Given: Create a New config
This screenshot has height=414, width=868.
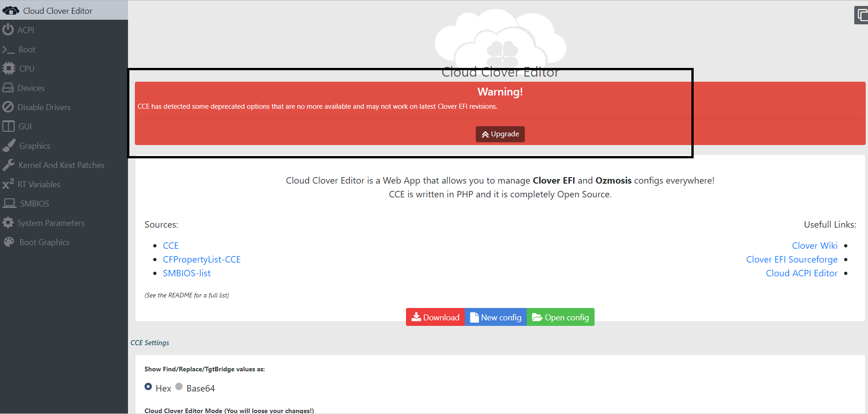Looking at the screenshot, I should coord(496,317).
